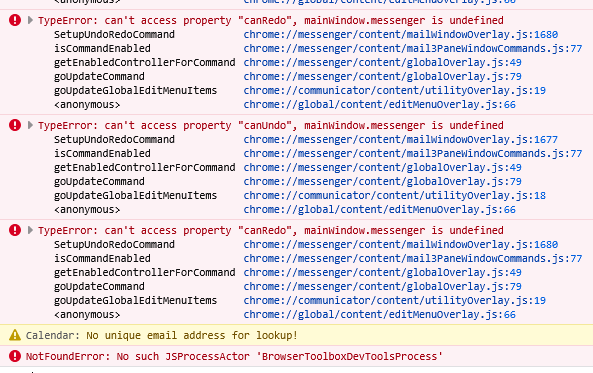Expand the first canRedo TypeError entry
The height and width of the screenshot is (373, 593).
pyautogui.click(x=30, y=20)
